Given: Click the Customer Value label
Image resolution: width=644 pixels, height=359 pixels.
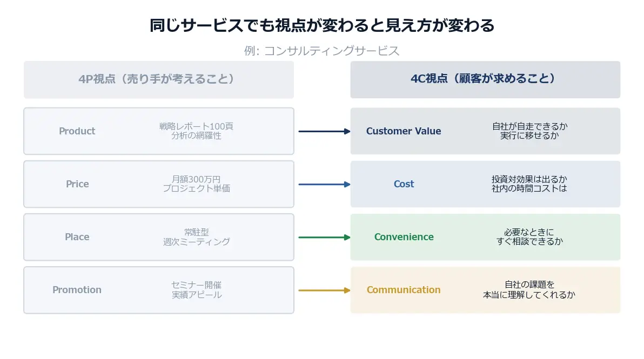Looking at the screenshot, I should click(404, 131).
